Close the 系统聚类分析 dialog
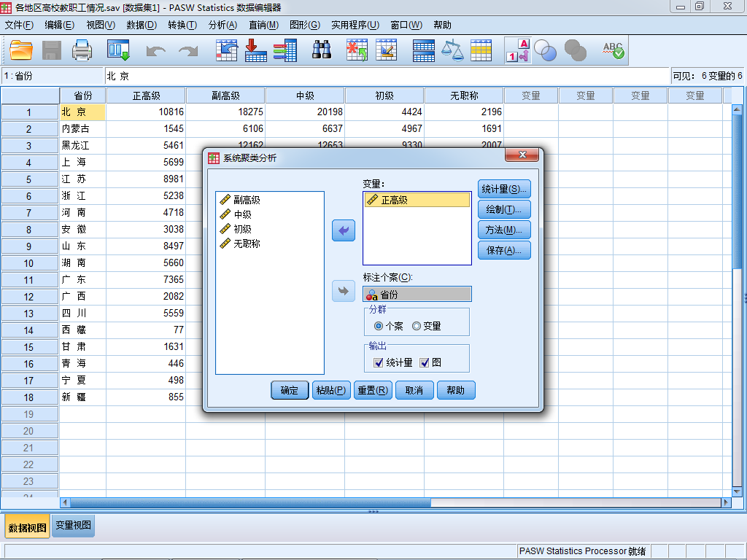This screenshot has width=747, height=560. [522, 155]
